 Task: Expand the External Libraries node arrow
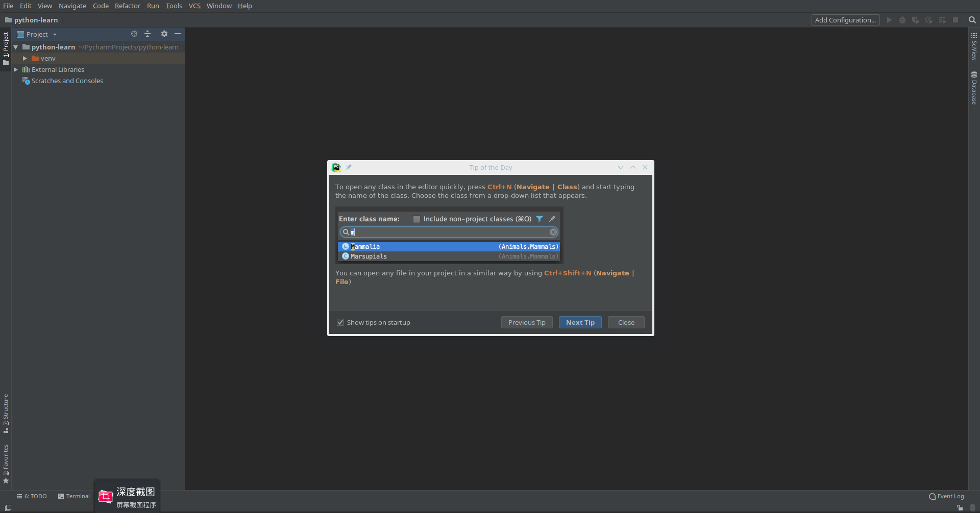pyautogui.click(x=16, y=69)
